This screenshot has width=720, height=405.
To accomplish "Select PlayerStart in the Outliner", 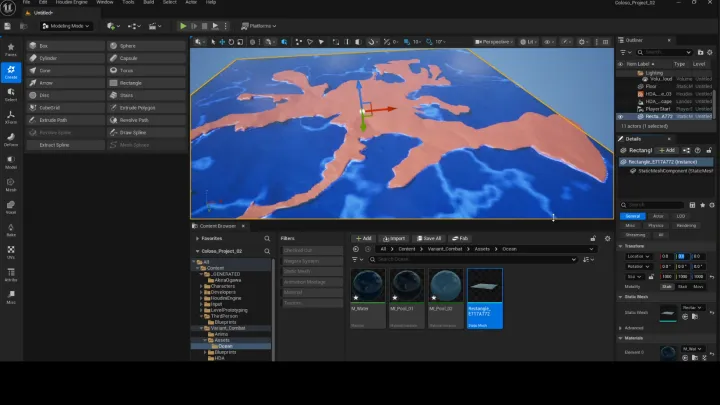I will 658,109.
